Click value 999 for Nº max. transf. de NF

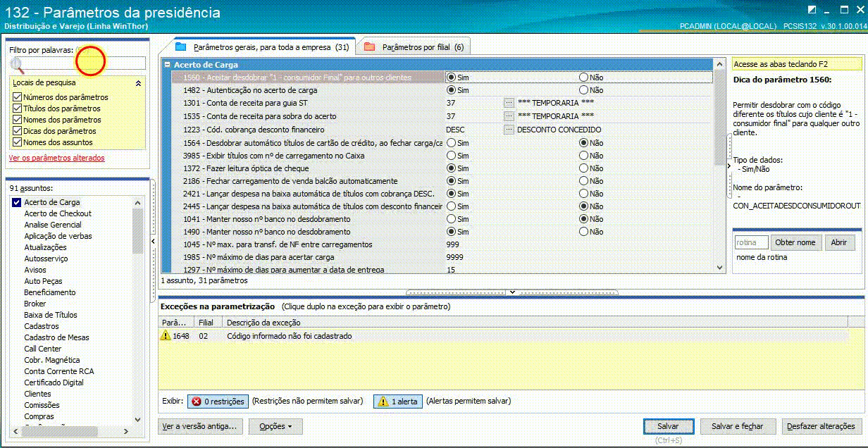(x=453, y=244)
